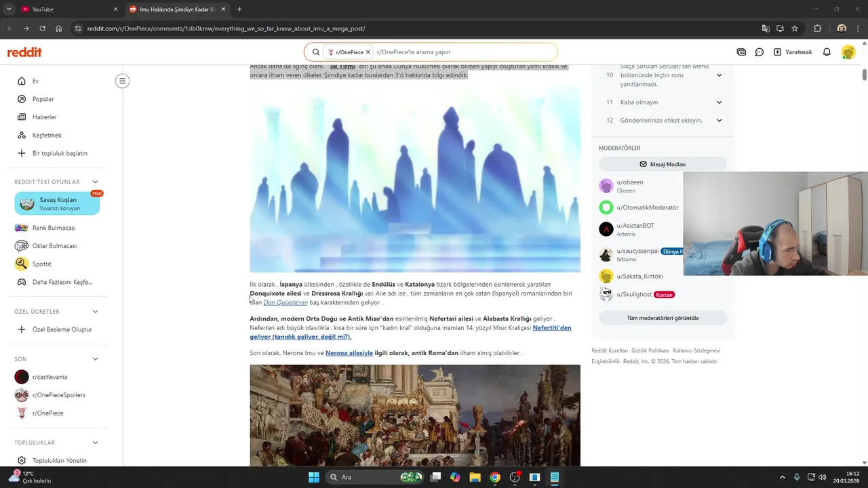Click the Mesaj Modları button
The width and height of the screenshot is (868, 488).
pyautogui.click(x=663, y=164)
